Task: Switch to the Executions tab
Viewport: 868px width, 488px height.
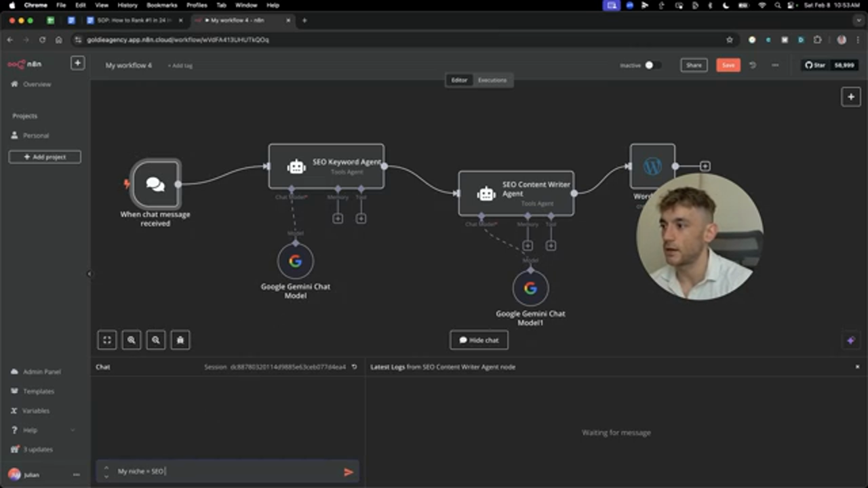Action: 492,80
